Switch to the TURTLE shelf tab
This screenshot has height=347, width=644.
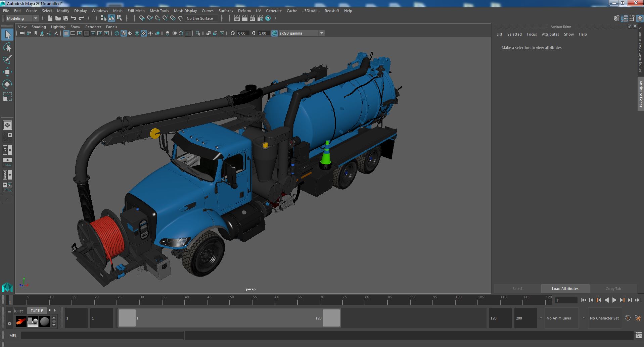coord(37,311)
